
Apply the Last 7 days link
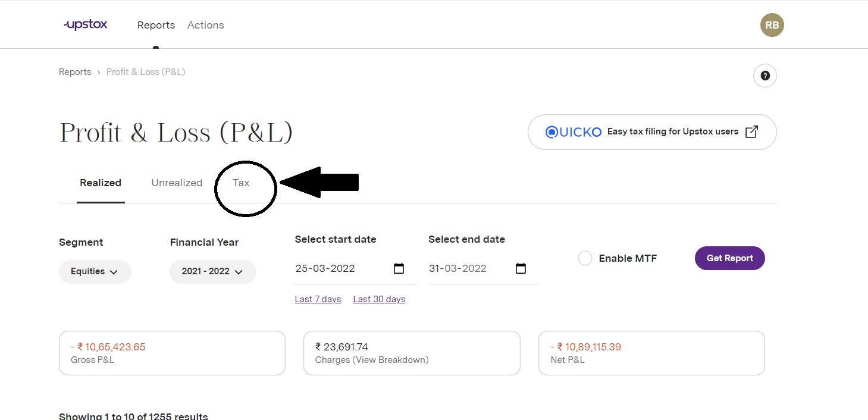[318, 299]
